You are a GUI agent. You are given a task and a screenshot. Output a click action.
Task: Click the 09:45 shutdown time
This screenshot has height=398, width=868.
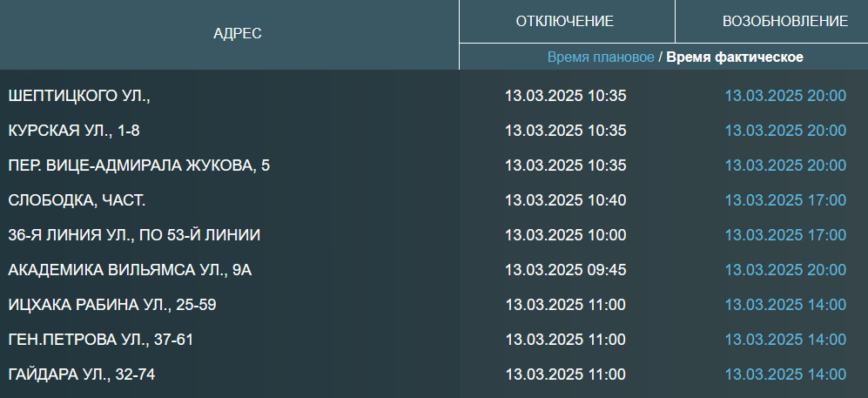coord(566,270)
